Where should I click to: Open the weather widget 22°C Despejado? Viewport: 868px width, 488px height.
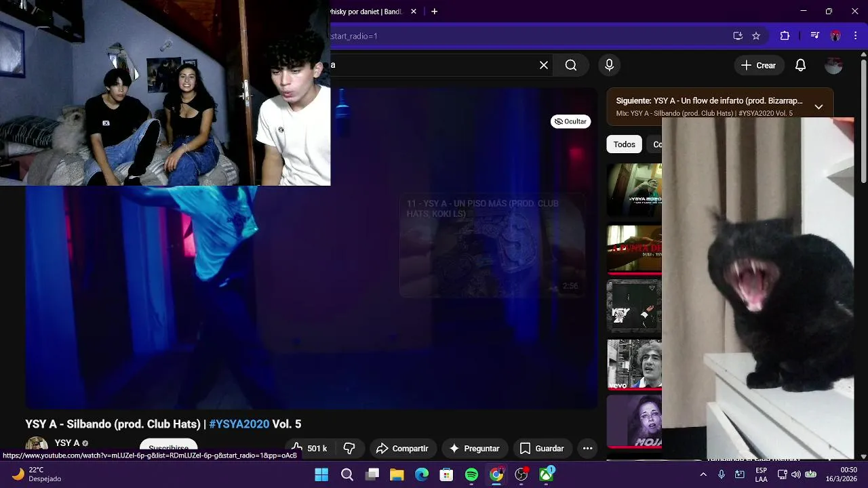(x=37, y=474)
